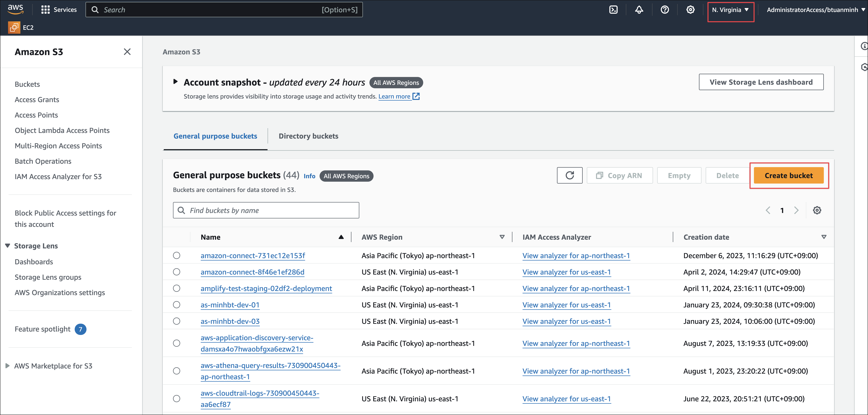The height and width of the screenshot is (415, 868).
Task: Click the Create bucket button
Action: click(789, 175)
